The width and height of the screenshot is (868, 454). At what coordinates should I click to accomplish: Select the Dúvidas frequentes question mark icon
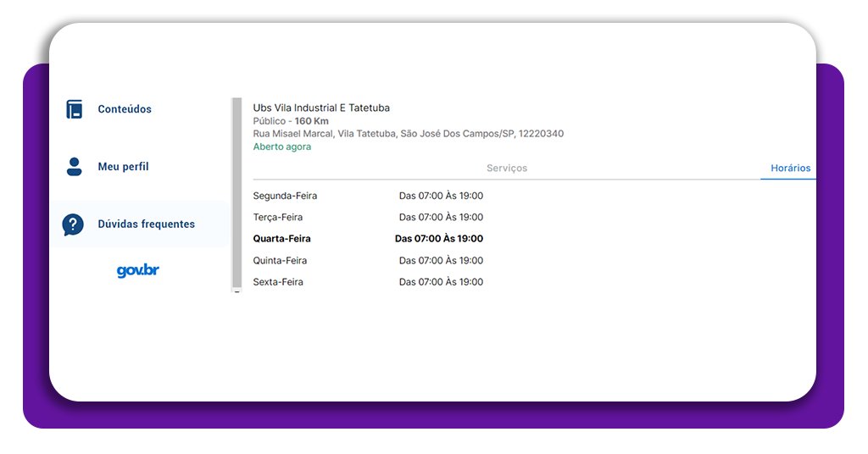73,224
